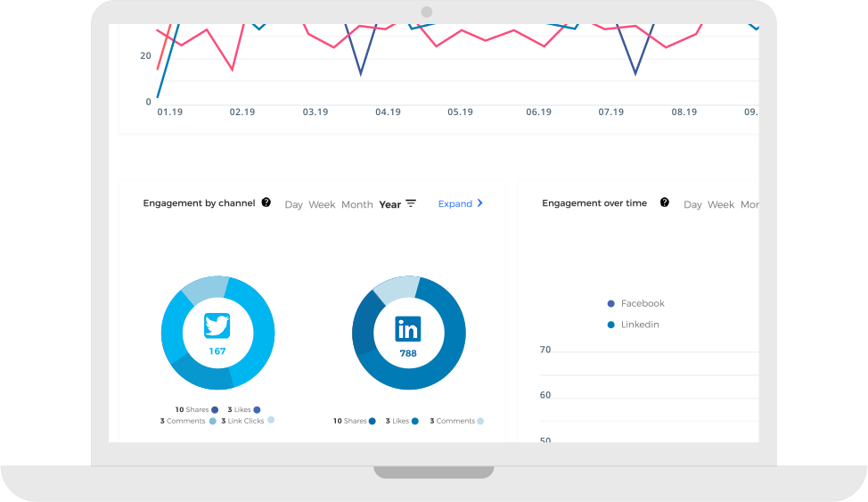The width and height of the screenshot is (868, 502).
Task: Click the Twitter total value 167
Action: pos(217,350)
